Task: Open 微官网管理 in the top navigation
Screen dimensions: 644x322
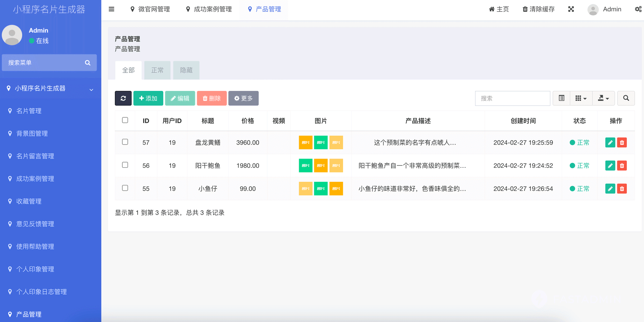Action: (150, 9)
